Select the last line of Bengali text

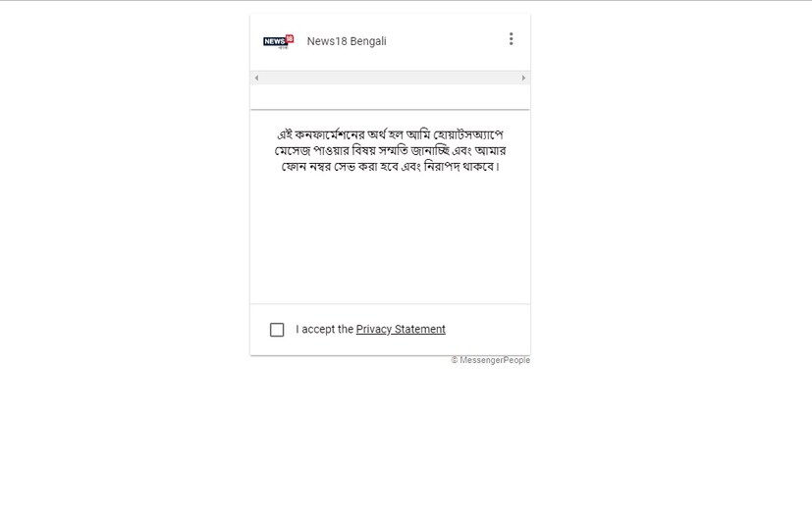[390, 167]
